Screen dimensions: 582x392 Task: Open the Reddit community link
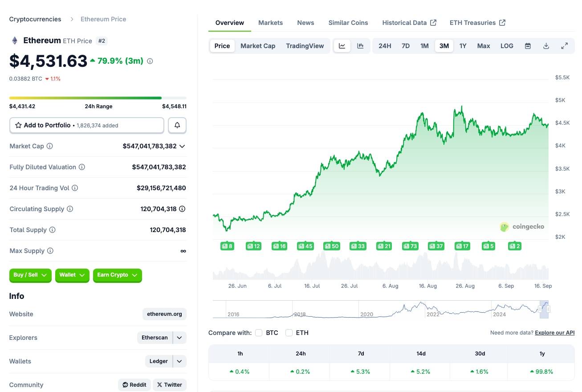point(134,385)
